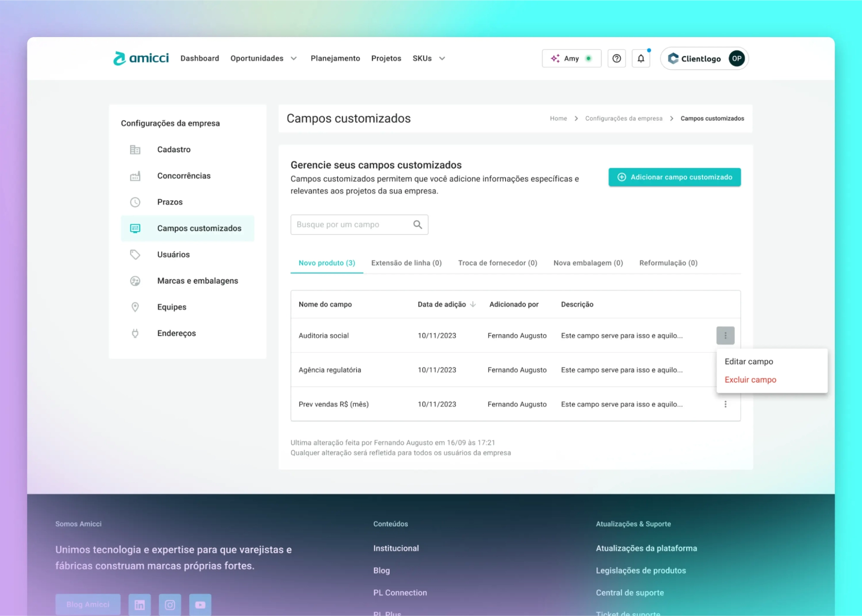Sort by Data de adição arrow
862x616 pixels.
[x=473, y=304]
